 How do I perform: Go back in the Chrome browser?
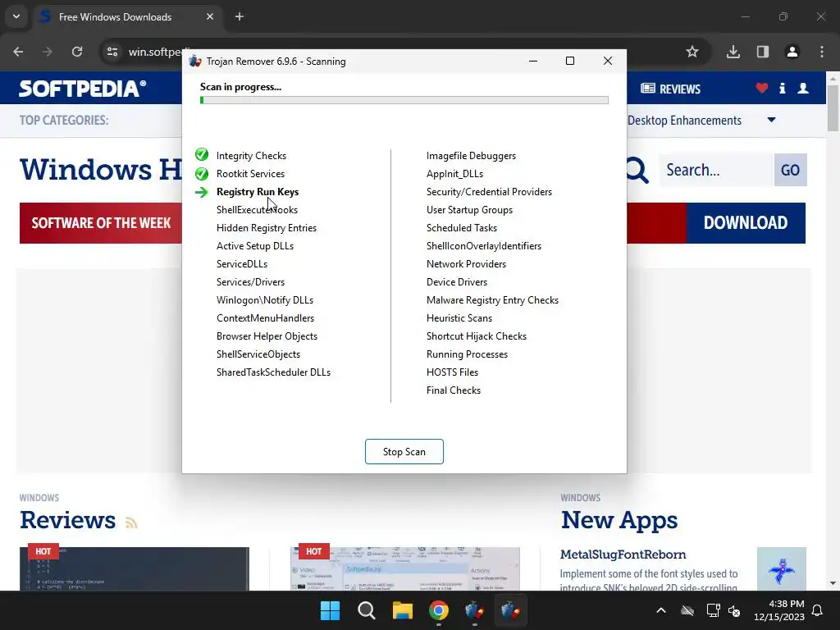tap(18, 52)
